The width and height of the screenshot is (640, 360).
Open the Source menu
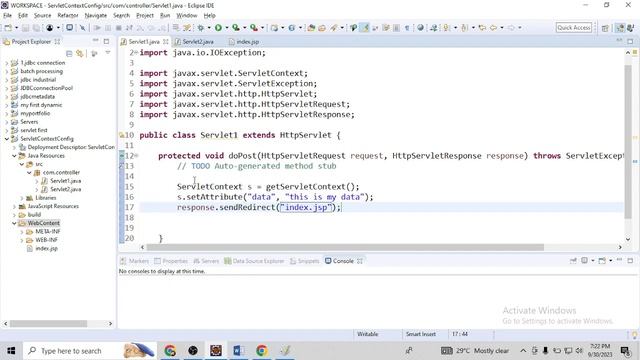[42, 16]
